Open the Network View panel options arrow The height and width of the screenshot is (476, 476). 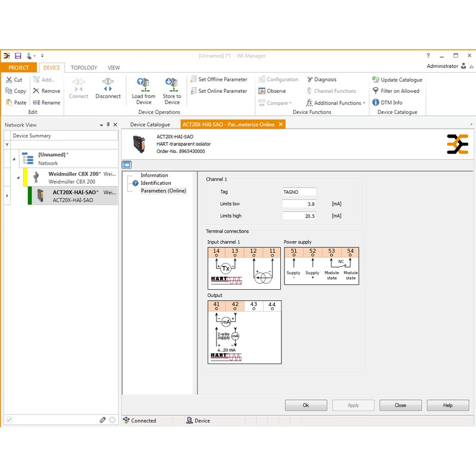tap(101, 125)
